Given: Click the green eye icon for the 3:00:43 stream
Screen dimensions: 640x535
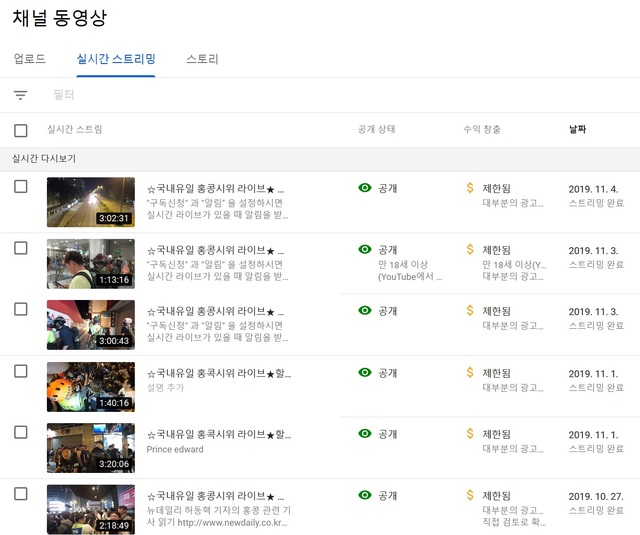Looking at the screenshot, I should tap(365, 310).
